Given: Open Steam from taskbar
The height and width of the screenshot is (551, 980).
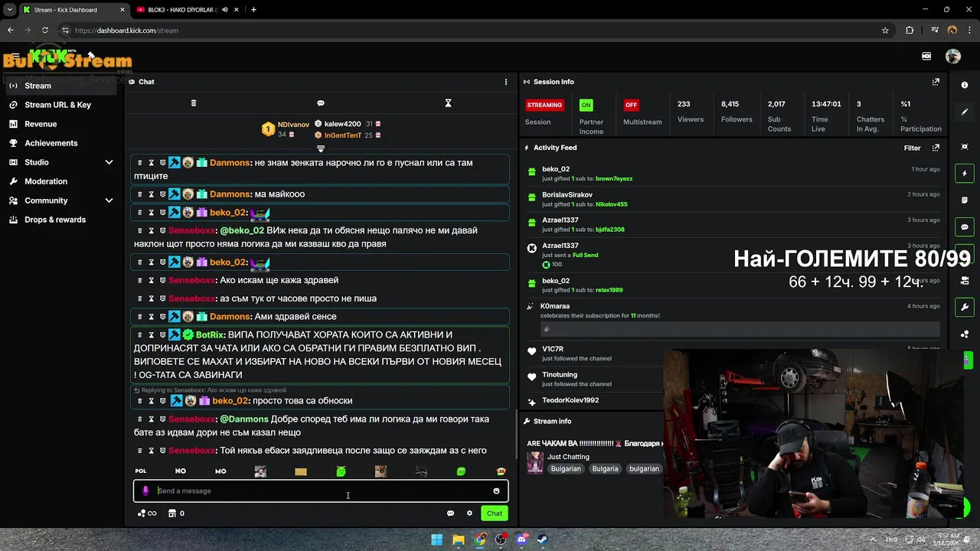Looking at the screenshot, I should point(544,540).
